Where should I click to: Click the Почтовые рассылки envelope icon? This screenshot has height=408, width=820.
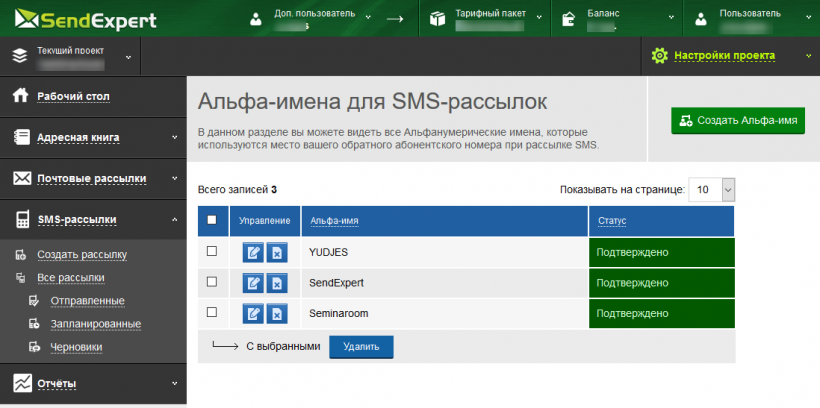pyautogui.click(x=20, y=178)
